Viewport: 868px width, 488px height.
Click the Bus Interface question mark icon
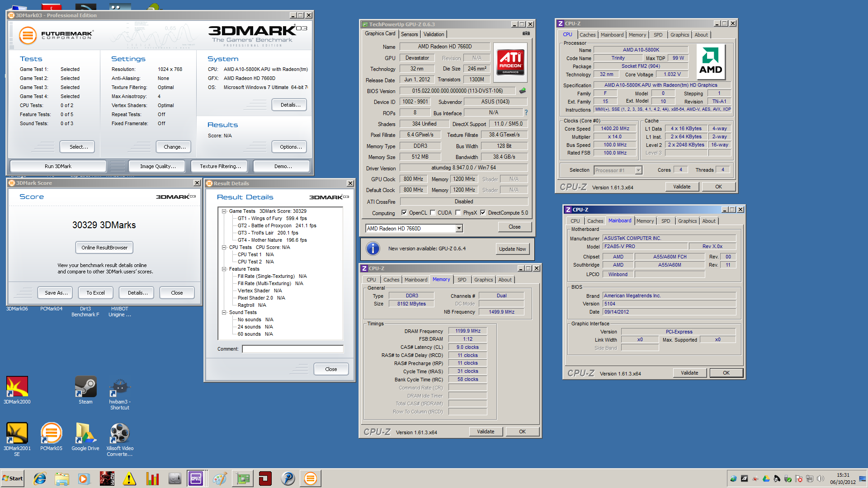tap(526, 113)
